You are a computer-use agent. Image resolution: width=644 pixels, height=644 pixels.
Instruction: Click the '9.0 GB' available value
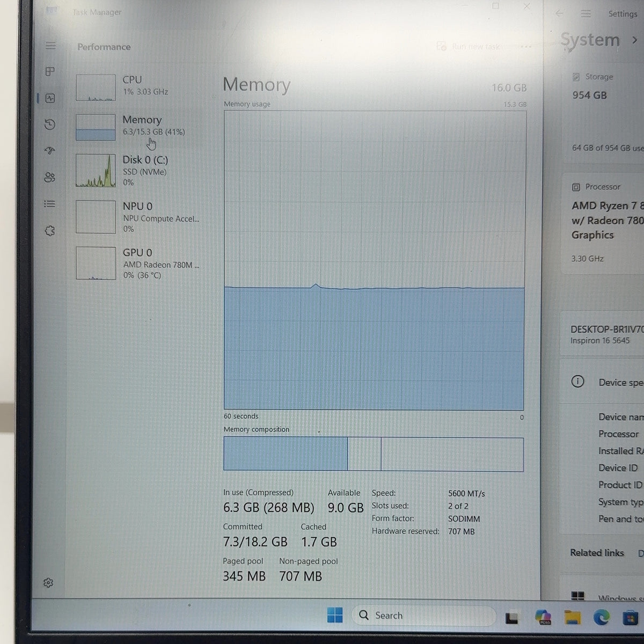tap(346, 507)
